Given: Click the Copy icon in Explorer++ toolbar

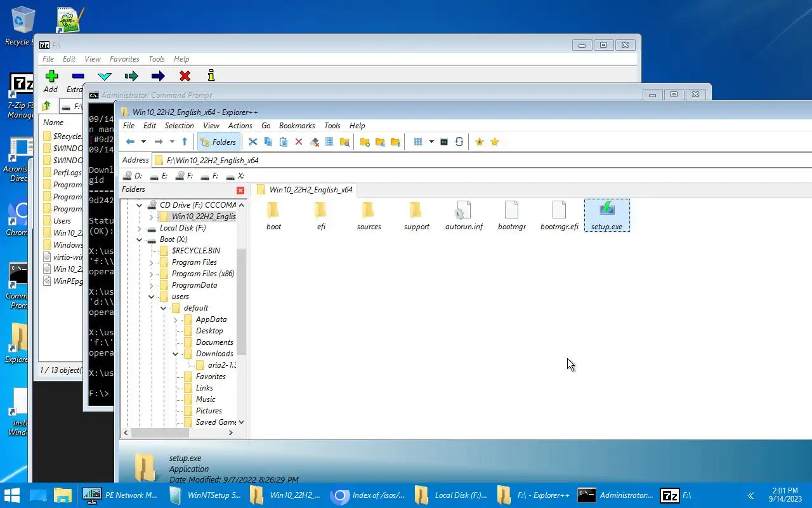Looking at the screenshot, I should 268,142.
